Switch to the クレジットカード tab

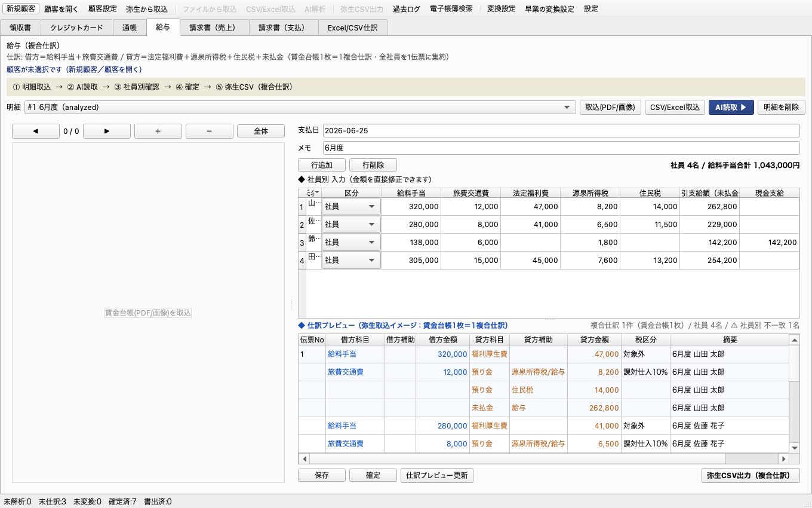76,27
